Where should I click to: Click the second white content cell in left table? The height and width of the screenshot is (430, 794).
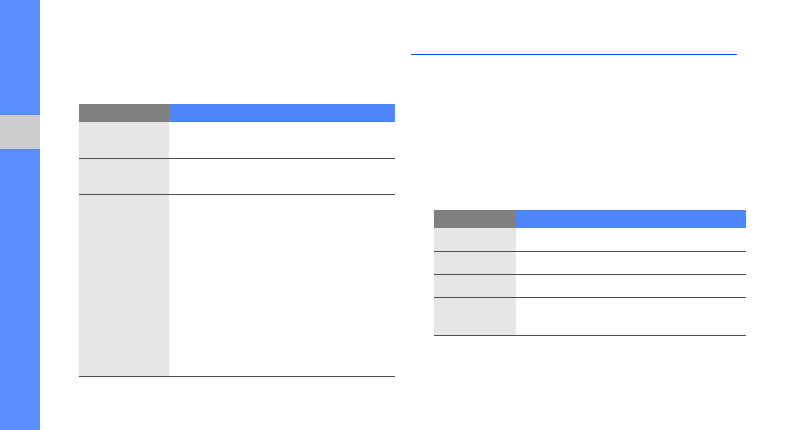tap(282, 176)
